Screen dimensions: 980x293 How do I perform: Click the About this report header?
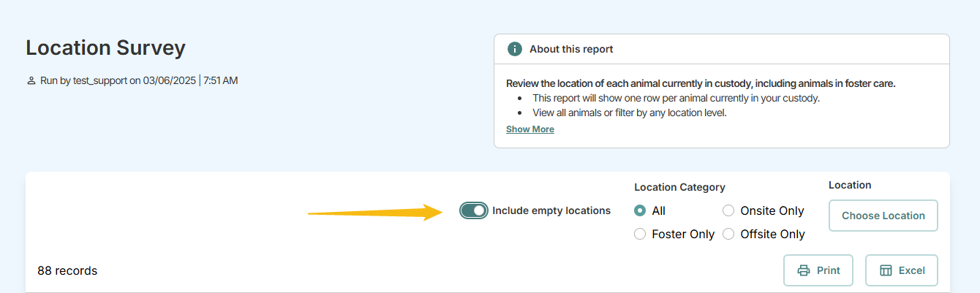coord(571,49)
